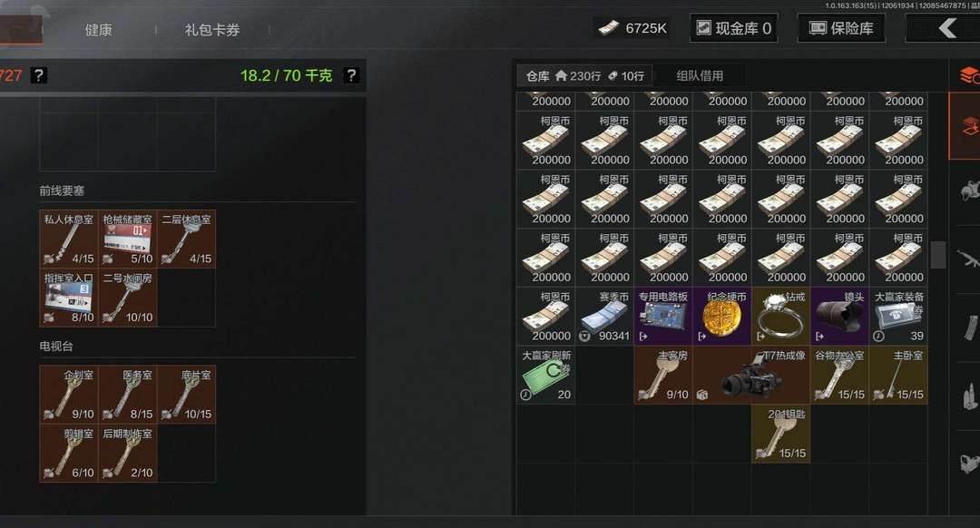Pick the 钻戒 diamond ring item
Screen dimensions: 980x528
coord(780,317)
